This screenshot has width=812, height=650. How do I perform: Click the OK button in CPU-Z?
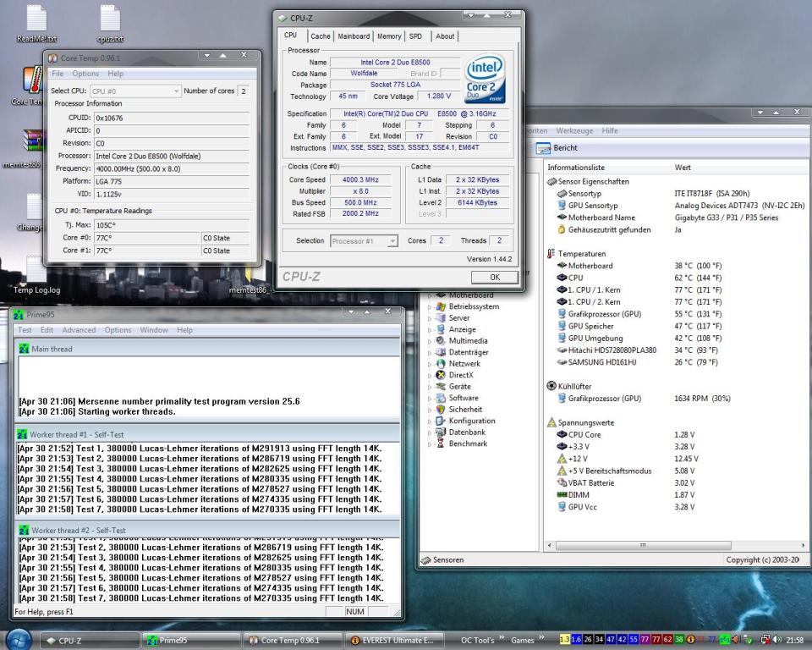495,278
